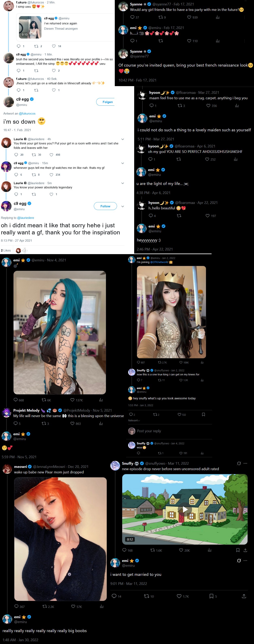Play Snuffy's 0:12 video clip
The image size is (254, 644).
[185, 509]
